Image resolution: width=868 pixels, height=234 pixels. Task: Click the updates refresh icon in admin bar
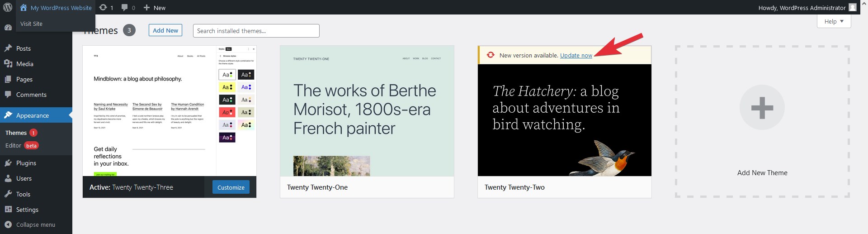tap(103, 8)
